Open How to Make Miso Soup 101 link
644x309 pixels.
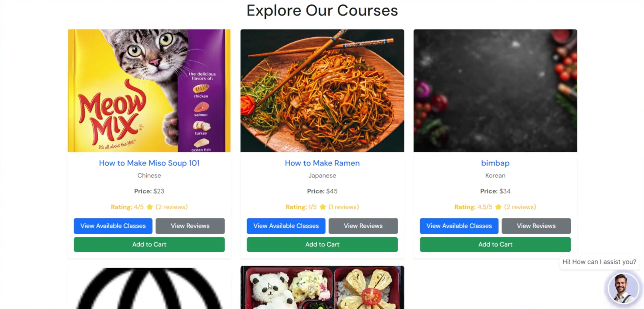149,163
